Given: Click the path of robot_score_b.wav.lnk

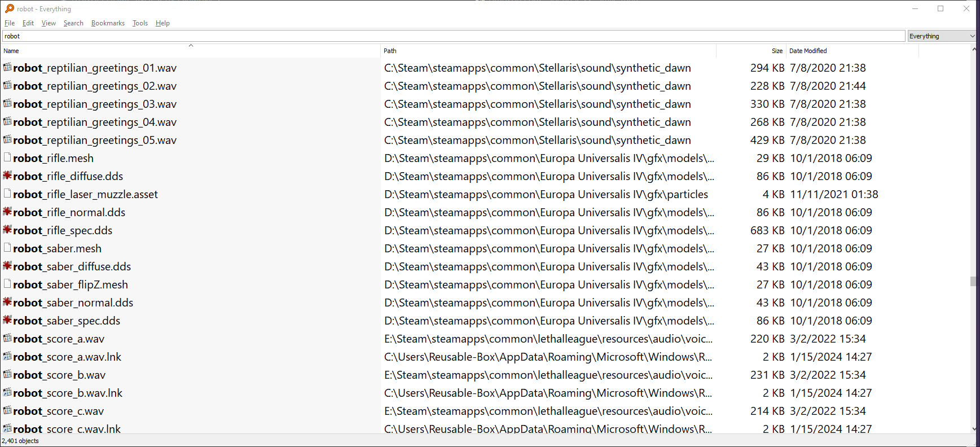Looking at the screenshot, I should (548, 393).
